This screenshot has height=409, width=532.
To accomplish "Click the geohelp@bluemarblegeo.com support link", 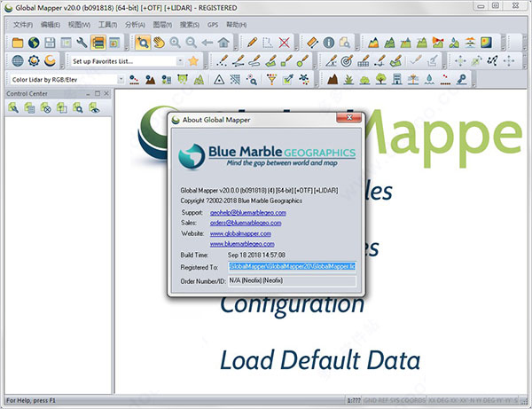I will click(x=248, y=212).
